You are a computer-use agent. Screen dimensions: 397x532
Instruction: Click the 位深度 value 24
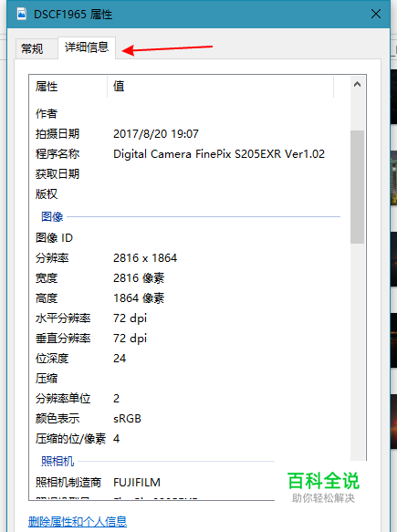point(120,359)
